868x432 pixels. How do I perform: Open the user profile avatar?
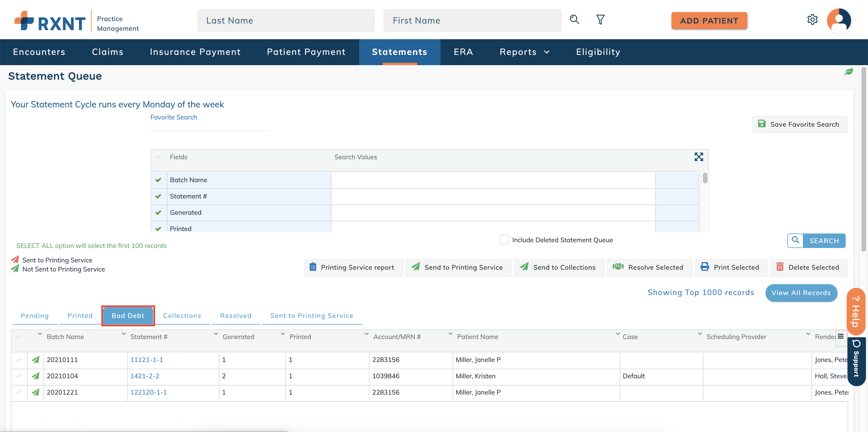click(x=839, y=21)
